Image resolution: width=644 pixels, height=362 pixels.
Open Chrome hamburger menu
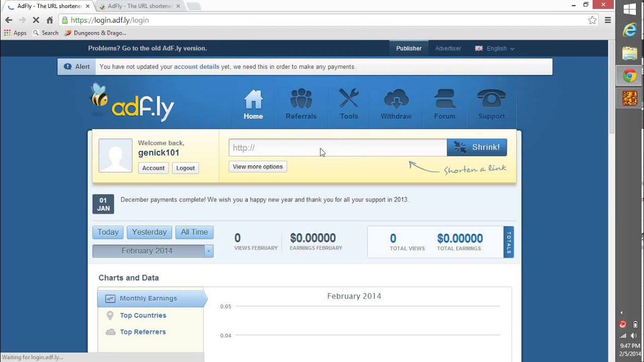click(x=608, y=20)
